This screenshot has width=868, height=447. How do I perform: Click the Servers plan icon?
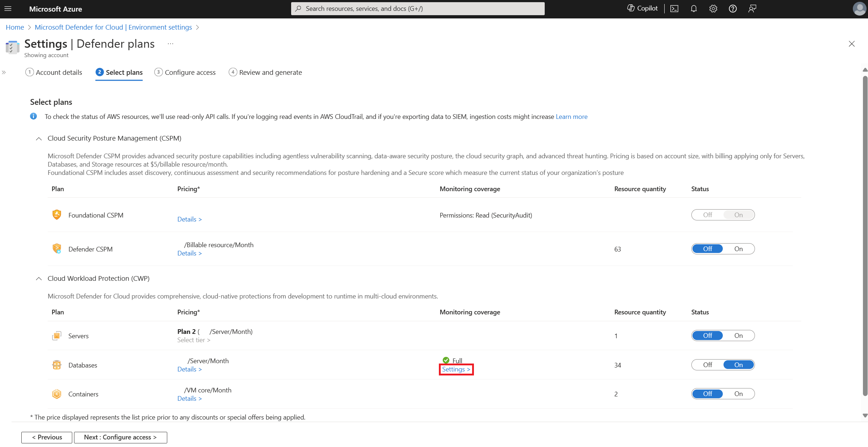pyautogui.click(x=57, y=336)
